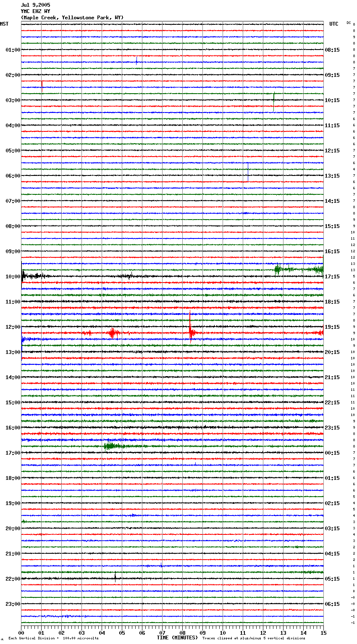This screenshot has width=357, height=644.
Task: Click "Each Vertical Division = 100.00 microvolts" note
Action: [53, 638]
